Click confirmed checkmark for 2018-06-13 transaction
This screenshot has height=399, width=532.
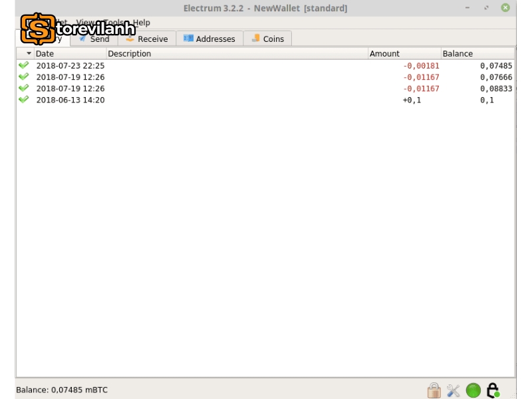[24, 99]
